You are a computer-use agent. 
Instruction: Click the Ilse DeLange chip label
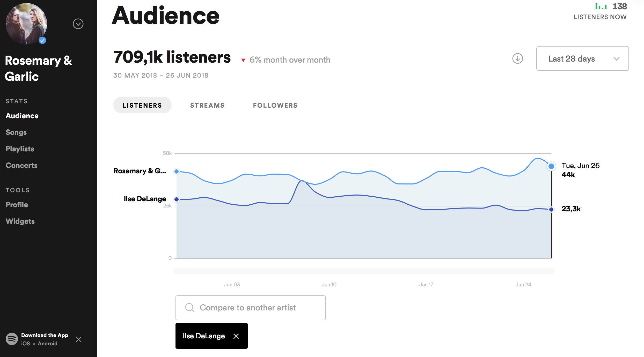pyautogui.click(x=204, y=336)
